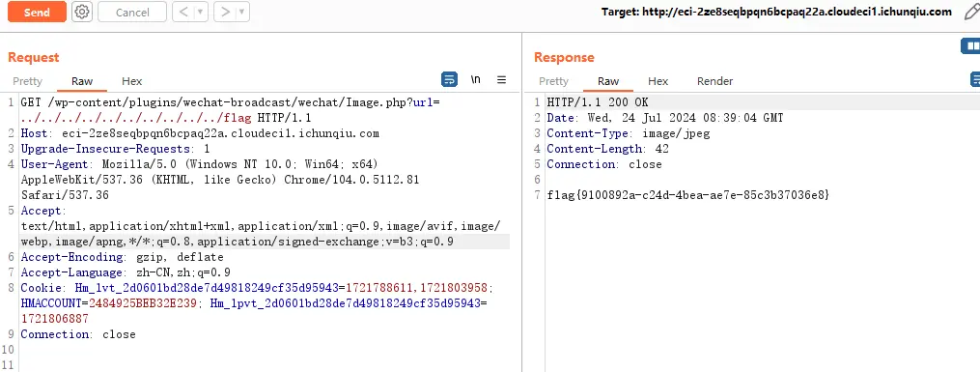This screenshot has width=980, height=372.
Task: Click the User-Agent header line
Action: pos(220,180)
